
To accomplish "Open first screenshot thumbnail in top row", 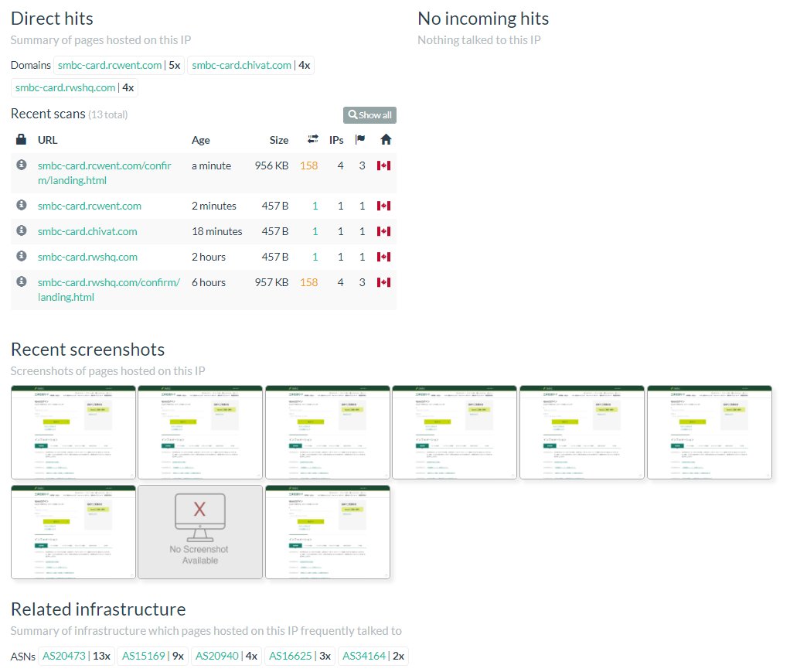I will tap(73, 432).
